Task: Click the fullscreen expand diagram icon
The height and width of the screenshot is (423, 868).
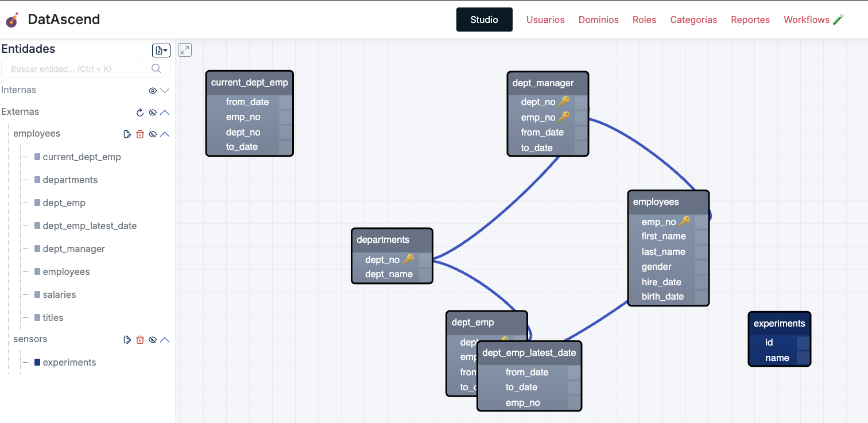Action: [185, 51]
